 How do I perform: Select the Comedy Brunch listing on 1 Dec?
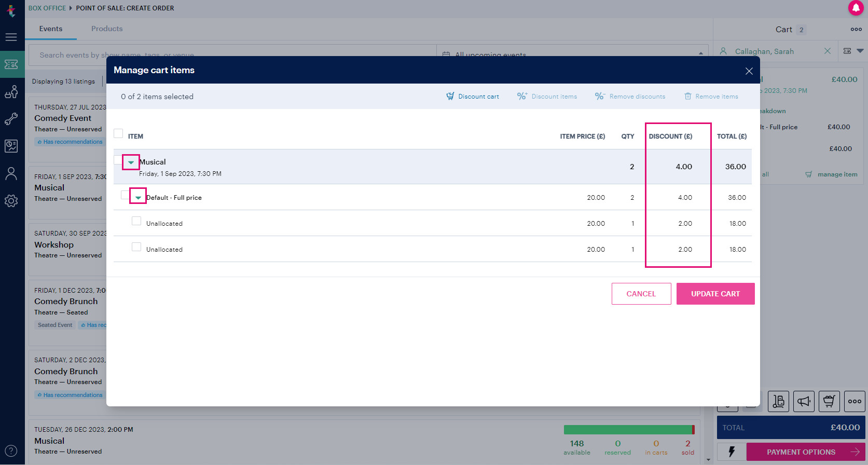[x=68, y=313]
